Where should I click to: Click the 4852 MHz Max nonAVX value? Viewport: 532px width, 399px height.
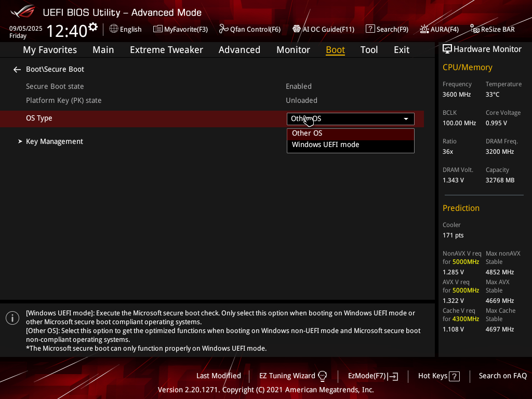pyautogui.click(x=499, y=272)
